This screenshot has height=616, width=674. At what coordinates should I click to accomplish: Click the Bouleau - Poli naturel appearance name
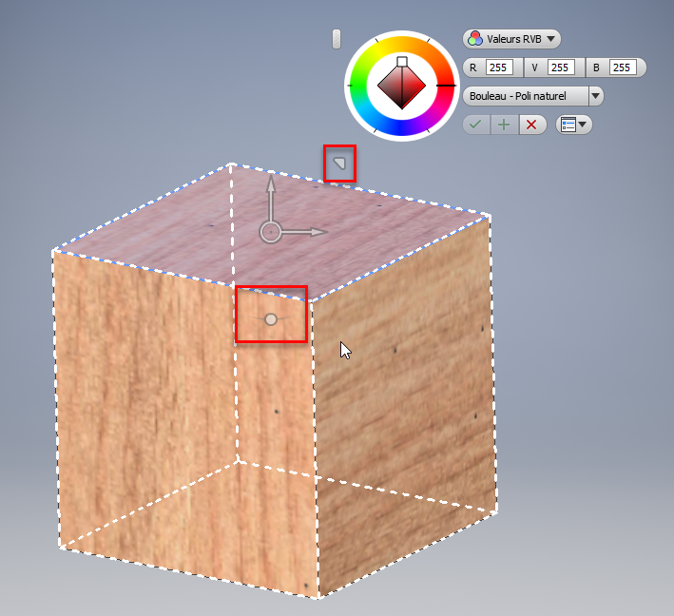(524, 96)
